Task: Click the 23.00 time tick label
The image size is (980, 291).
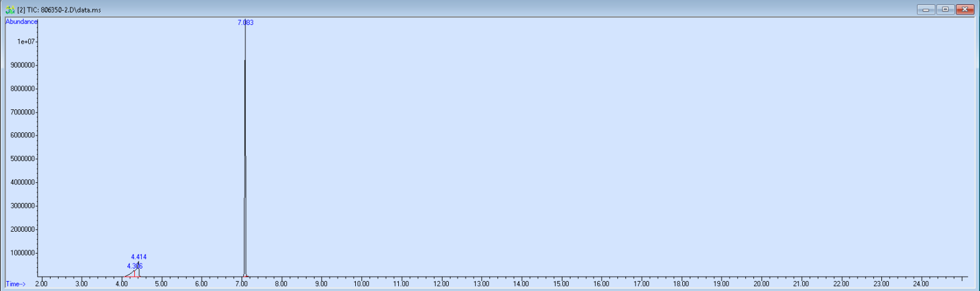Action: pos(881,284)
